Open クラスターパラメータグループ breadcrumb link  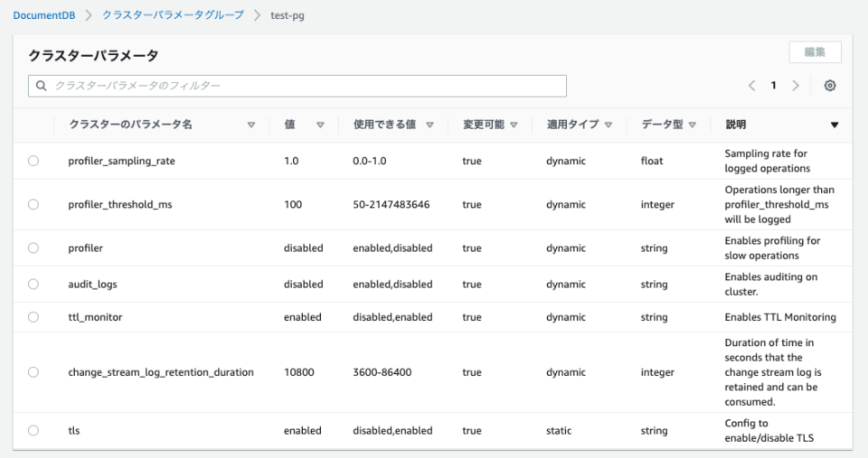point(173,15)
